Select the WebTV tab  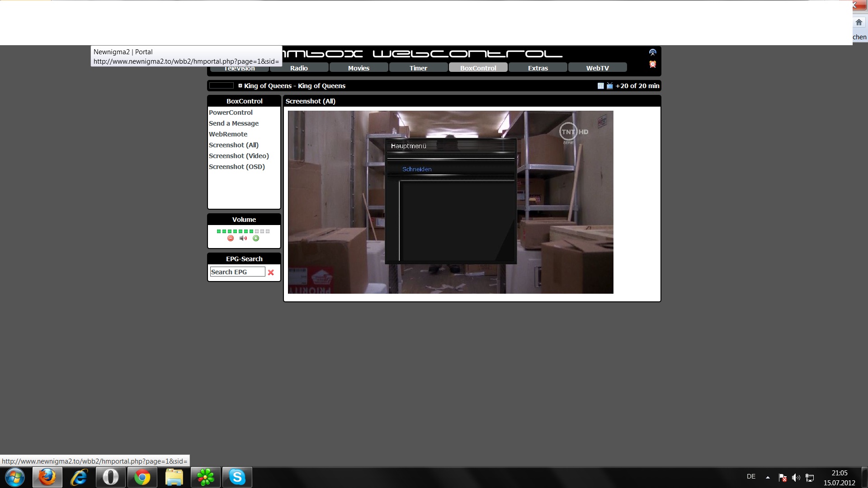[597, 68]
